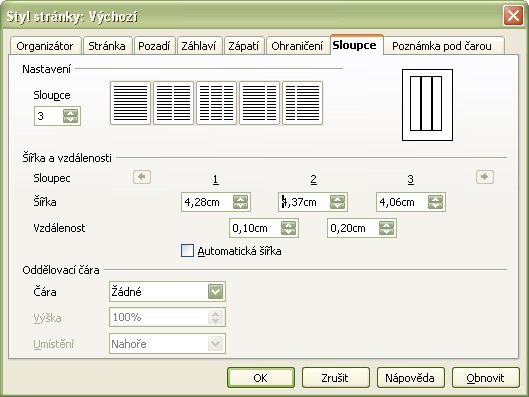The width and height of the screenshot is (529, 397).
Task: Click the page column preview image
Action: coord(427,105)
